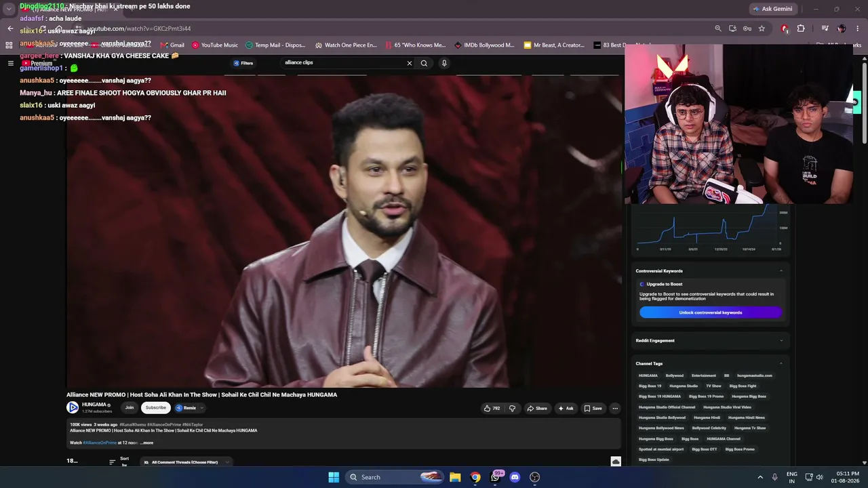Open File Explorer from the taskbar
The height and width of the screenshot is (488, 868).
[x=455, y=477]
